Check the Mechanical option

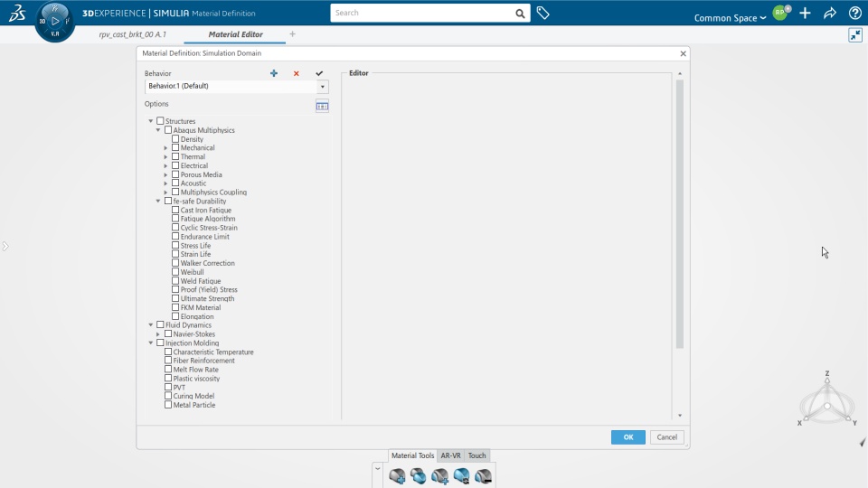coord(175,147)
